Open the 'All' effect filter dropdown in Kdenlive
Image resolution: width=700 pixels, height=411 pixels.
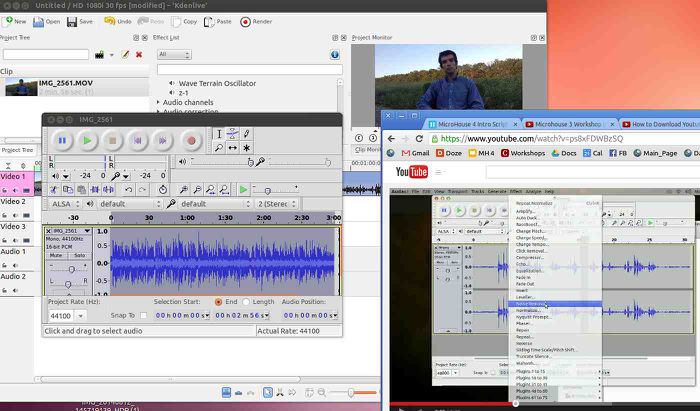click(174, 54)
